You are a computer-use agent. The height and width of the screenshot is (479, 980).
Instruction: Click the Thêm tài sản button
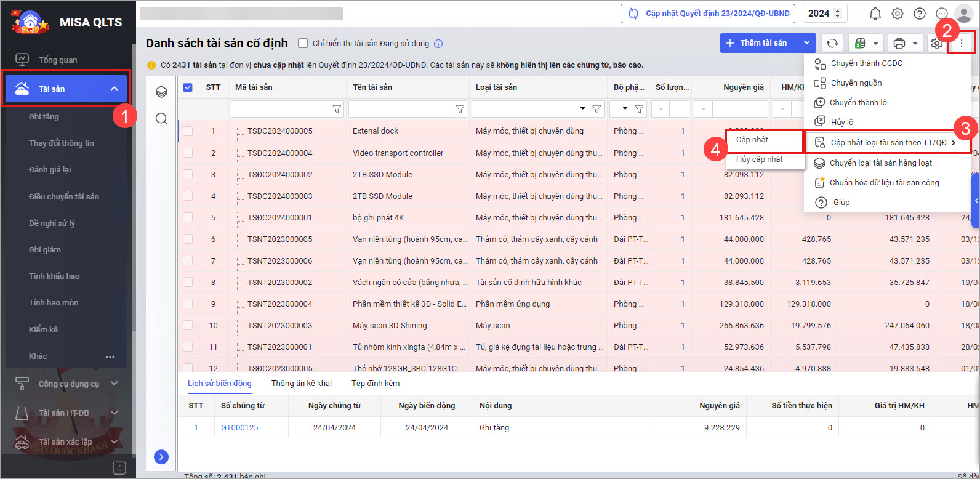(758, 43)
